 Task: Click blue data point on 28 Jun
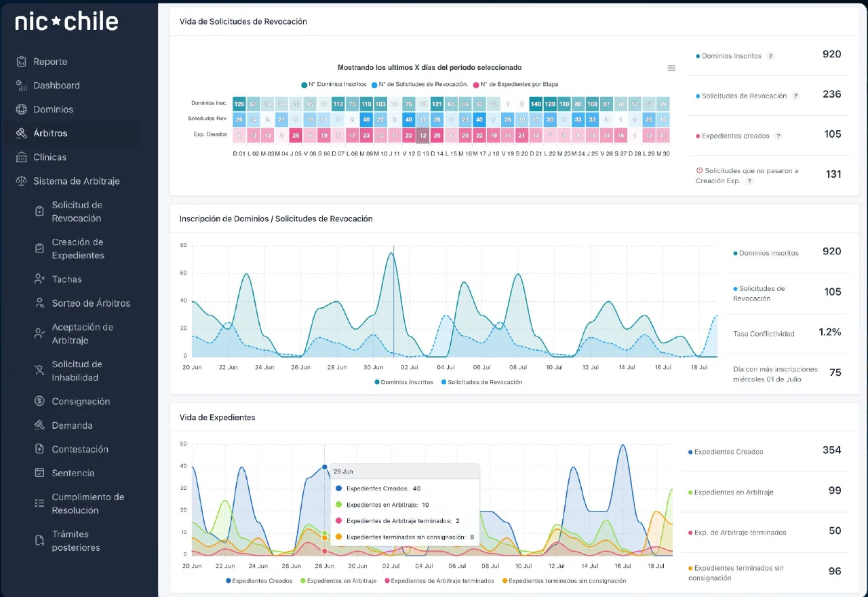(325, 467)
